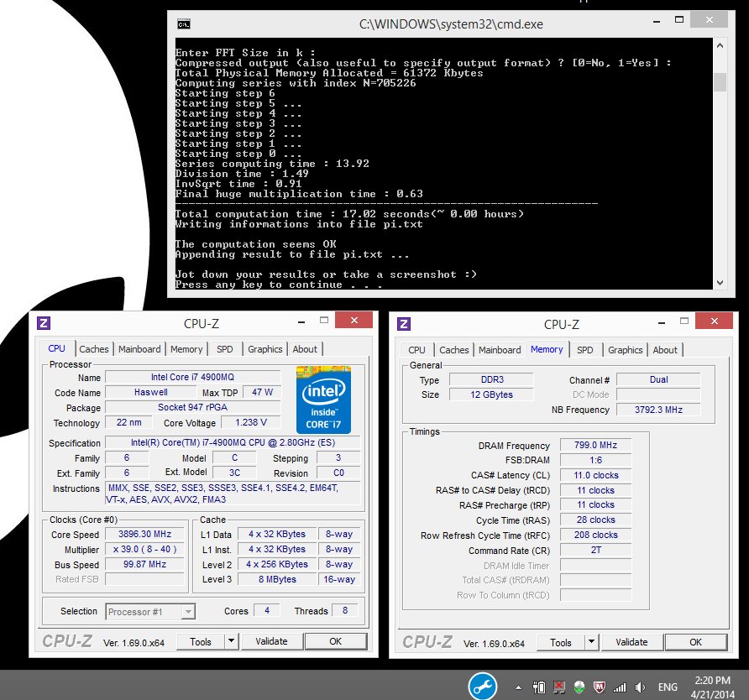Click the Cores value 4

click(266, 610)
